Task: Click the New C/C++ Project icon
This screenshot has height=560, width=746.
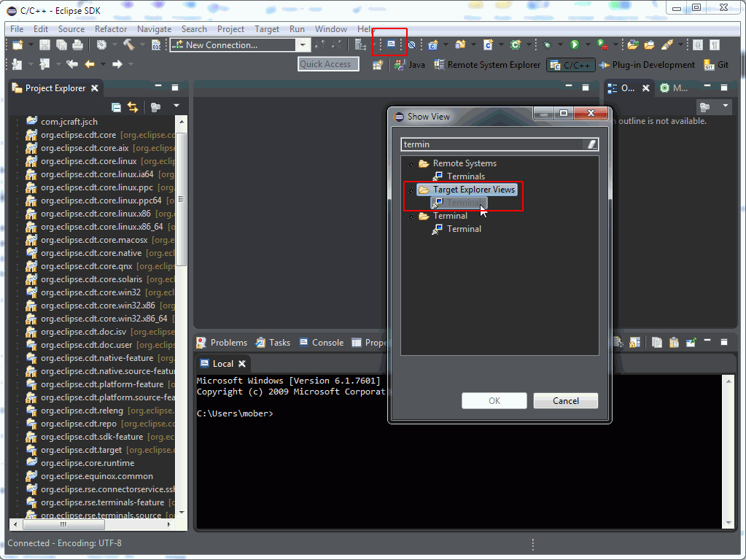Action: (x=433, y=44)
